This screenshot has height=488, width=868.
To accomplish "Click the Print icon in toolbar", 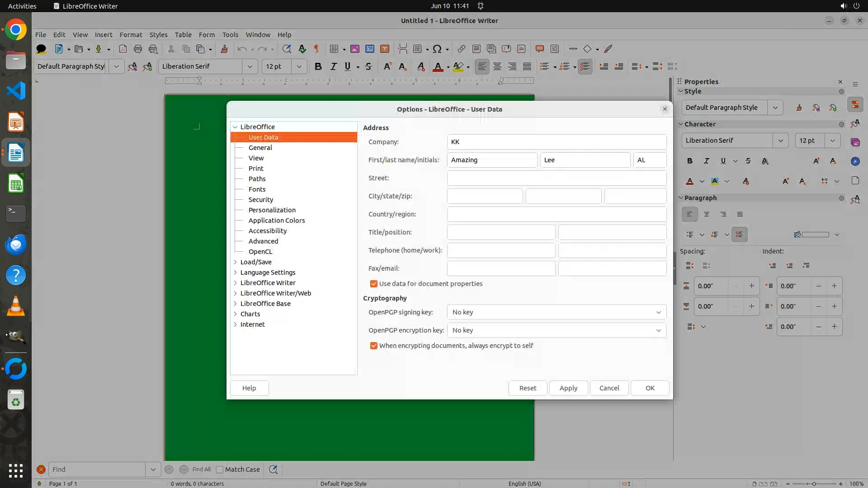I will click(x=138, y=49).
